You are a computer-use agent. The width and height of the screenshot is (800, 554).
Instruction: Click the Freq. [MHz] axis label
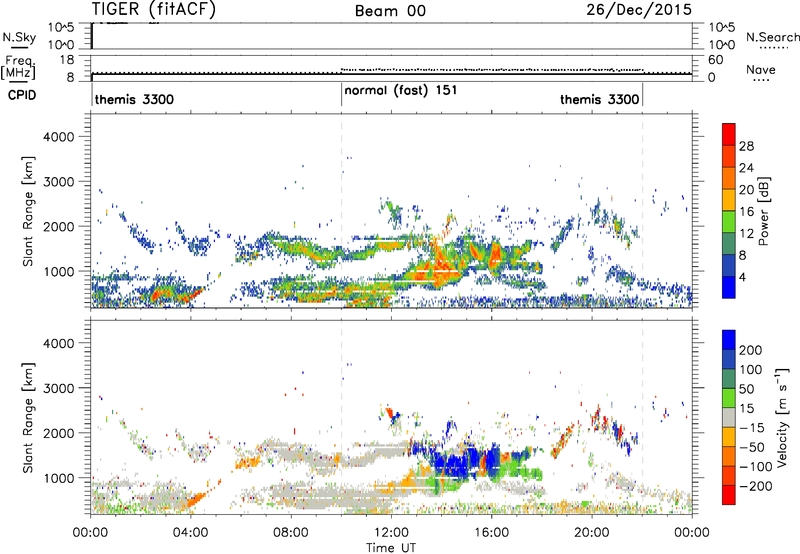18,68
